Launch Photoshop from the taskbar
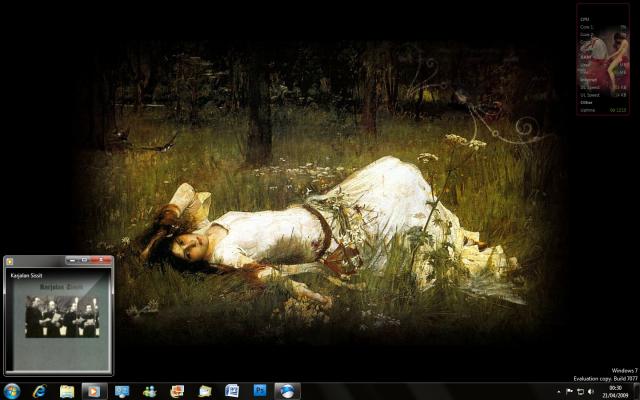This screenshot has height=400, width=640. tap(260, 391)
